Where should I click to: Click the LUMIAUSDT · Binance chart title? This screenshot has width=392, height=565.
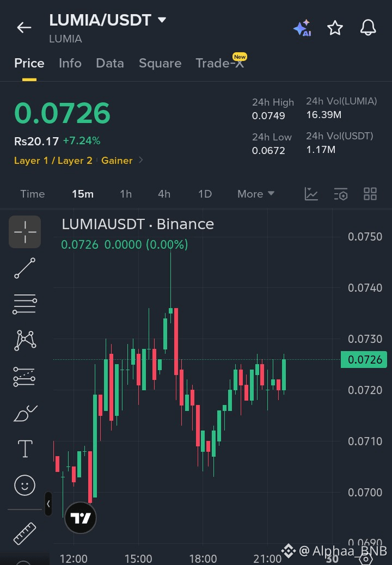pos(138,224)
